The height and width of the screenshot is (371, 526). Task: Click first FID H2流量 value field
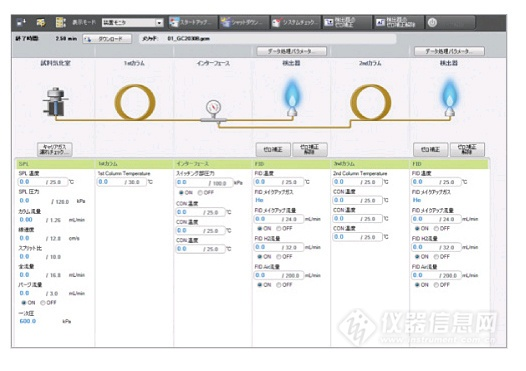(279, 247)
